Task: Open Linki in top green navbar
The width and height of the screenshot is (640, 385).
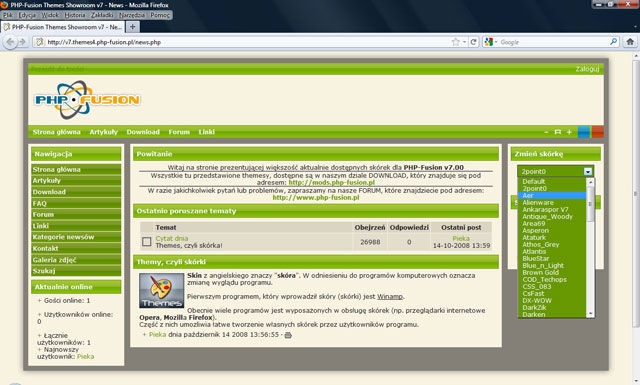Action: coord(207,132)
